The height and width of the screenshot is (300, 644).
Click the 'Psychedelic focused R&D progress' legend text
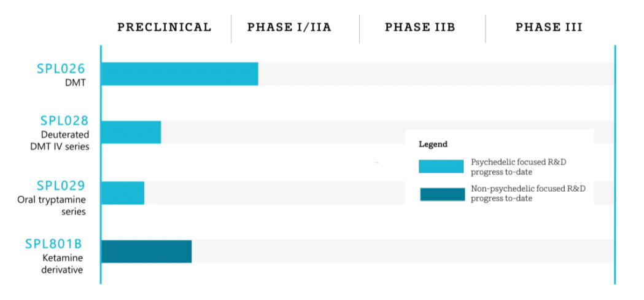click(526, 167)
